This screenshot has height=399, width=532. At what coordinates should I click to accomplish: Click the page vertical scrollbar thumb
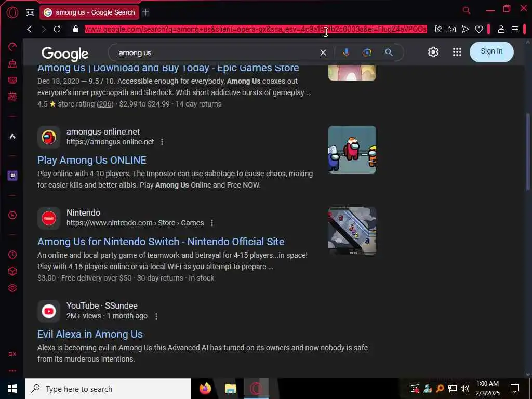click(528, 152)
